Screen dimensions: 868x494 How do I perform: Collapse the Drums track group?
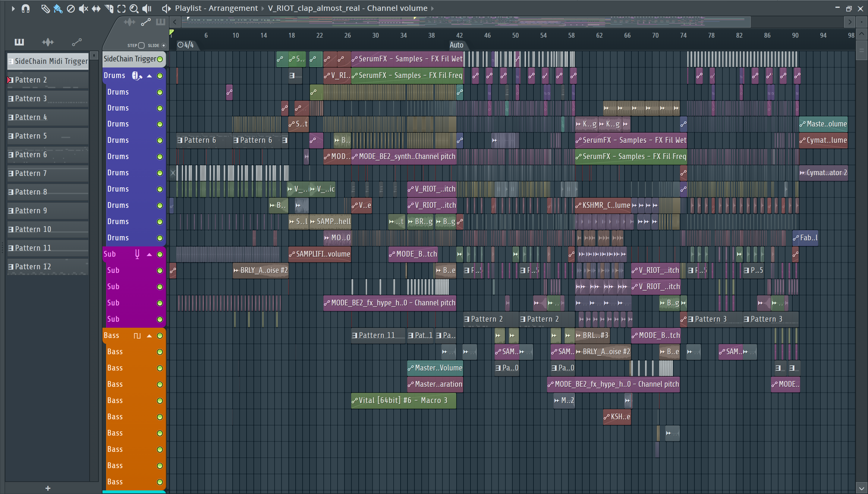(x=149, y=76)
